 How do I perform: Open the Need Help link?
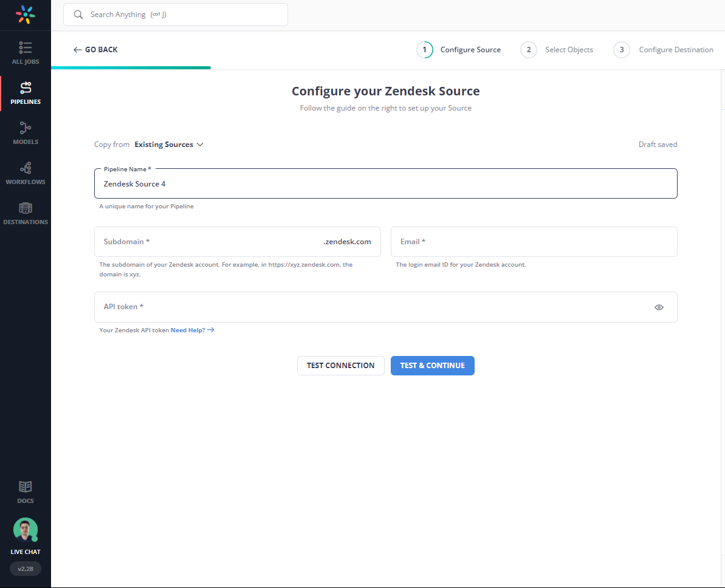[x=193, y=330]
